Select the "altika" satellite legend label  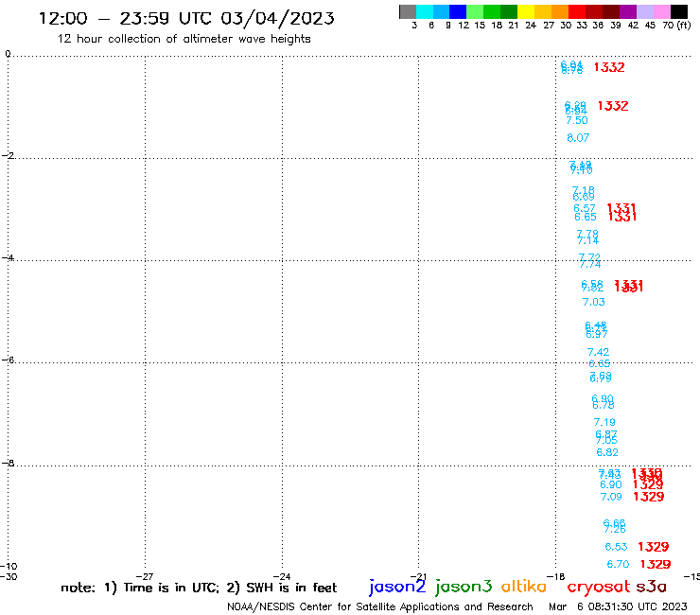pos(524,586)
